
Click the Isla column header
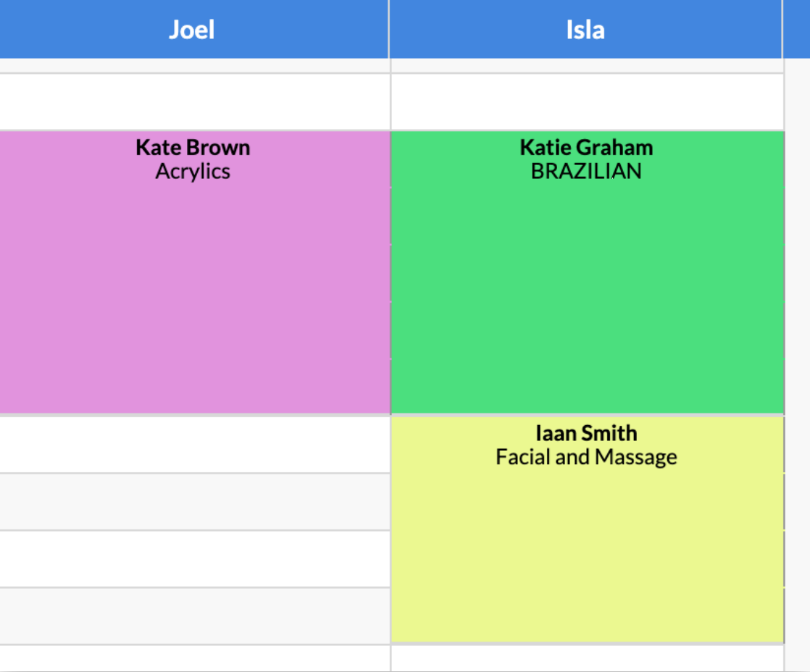click(x=585, y=29)
